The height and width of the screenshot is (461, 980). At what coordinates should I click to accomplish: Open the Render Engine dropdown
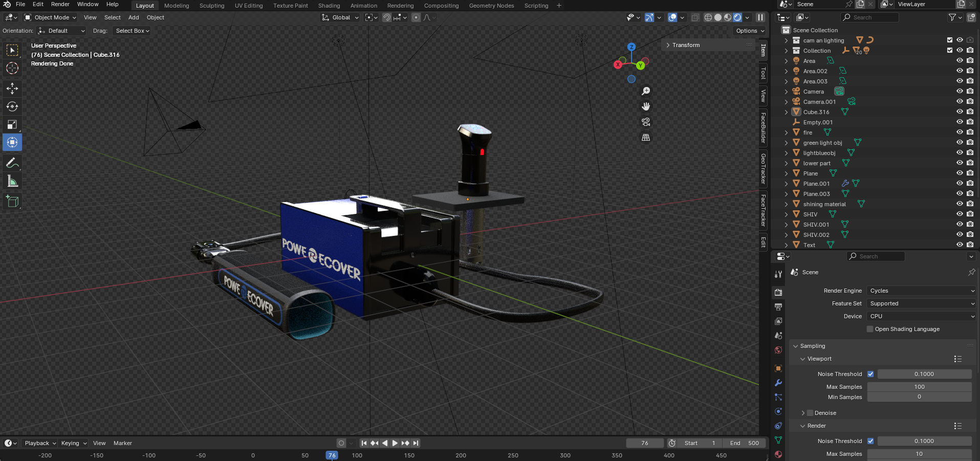tap(921, 291)
